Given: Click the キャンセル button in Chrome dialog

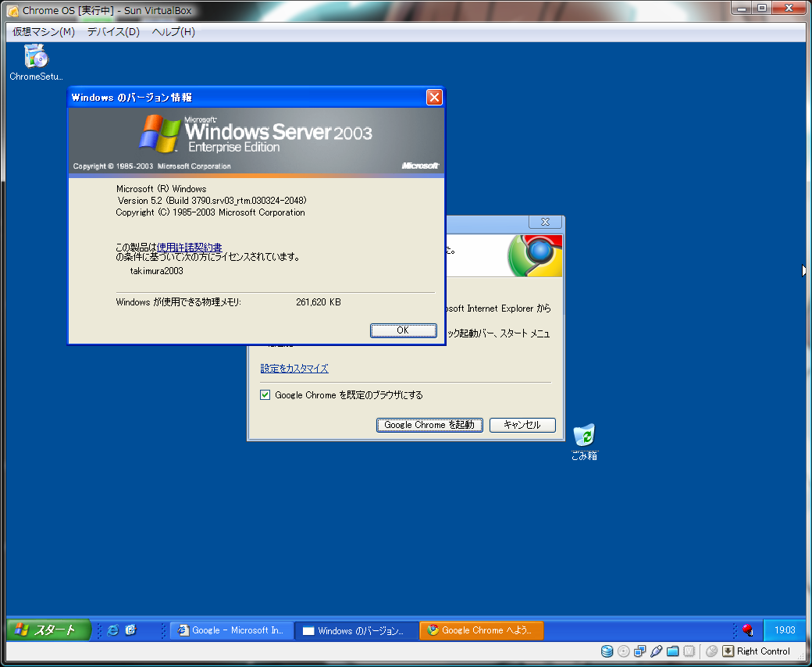Looking at the screenshot, I should 522,425.
